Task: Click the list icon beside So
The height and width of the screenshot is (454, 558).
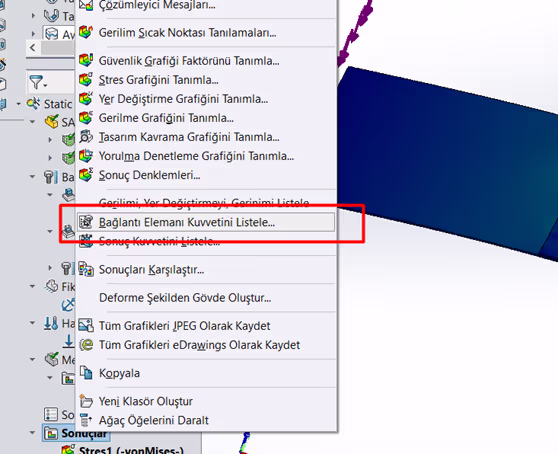Action: click(x=51, y=414)
